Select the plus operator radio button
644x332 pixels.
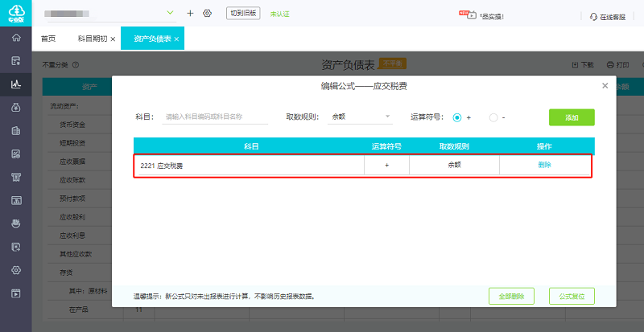coord(457,117)
